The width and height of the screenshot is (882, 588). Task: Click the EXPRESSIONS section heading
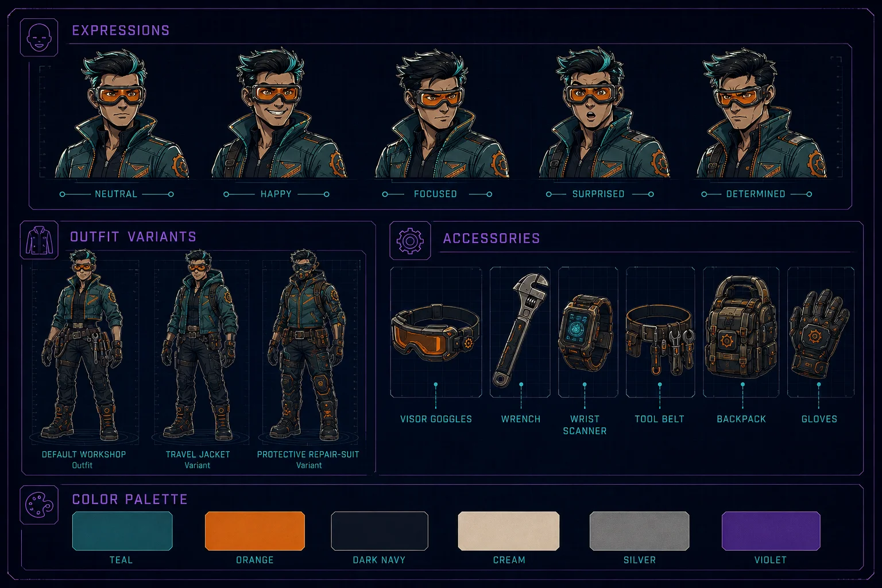tap(121, 30)
